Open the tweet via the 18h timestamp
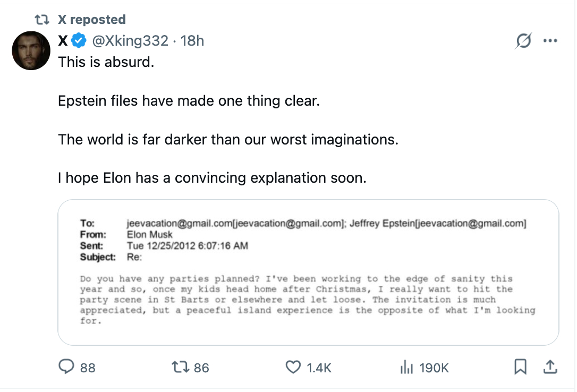577x392 pixels. pyautogui.click(x=192, y=40)
